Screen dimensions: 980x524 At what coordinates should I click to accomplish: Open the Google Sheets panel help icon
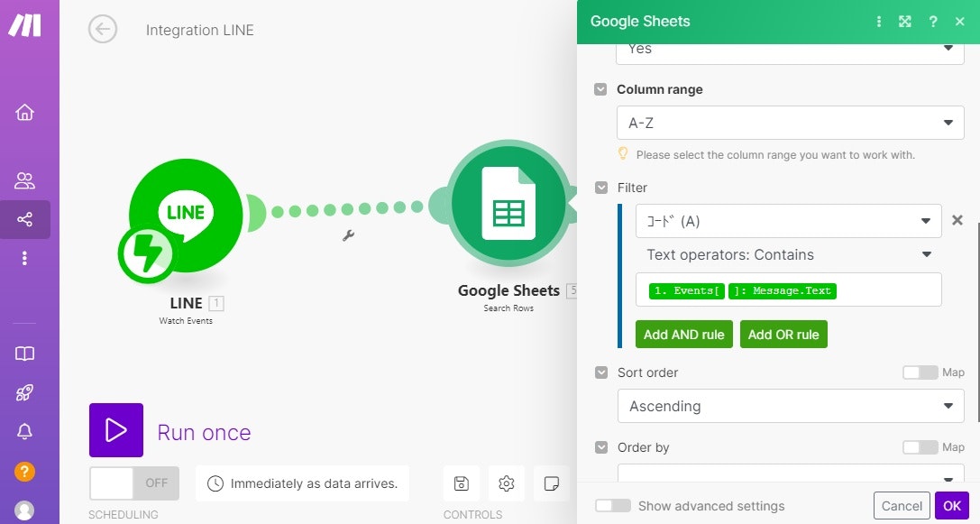(x=932, y=22)
